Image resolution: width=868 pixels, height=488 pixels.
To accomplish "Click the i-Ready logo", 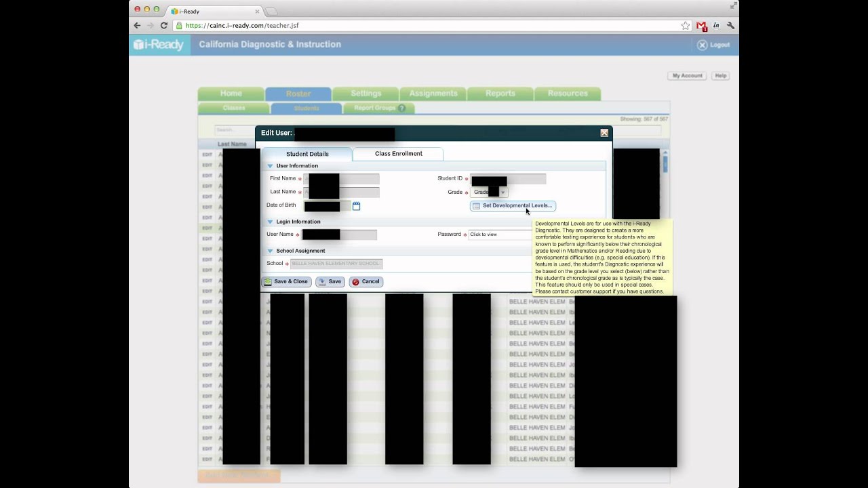I will pyautogui.click(x=158, y=45).
